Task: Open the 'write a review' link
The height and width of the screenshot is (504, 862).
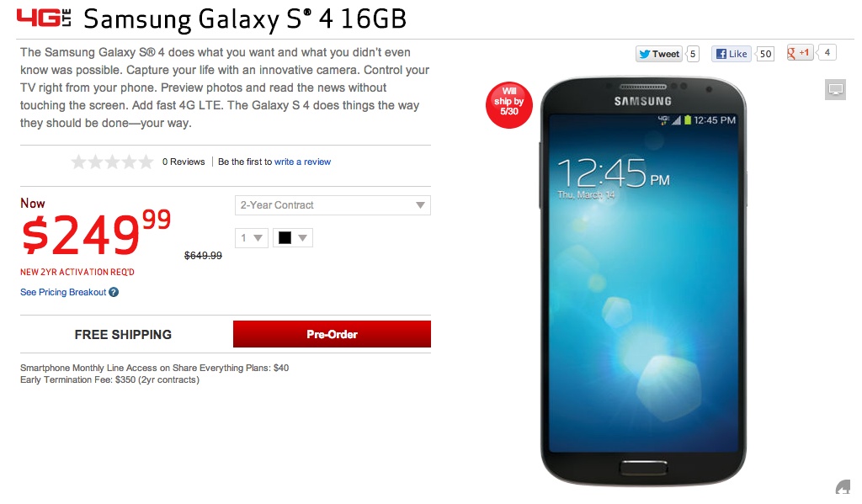Action: coord(302,162)
